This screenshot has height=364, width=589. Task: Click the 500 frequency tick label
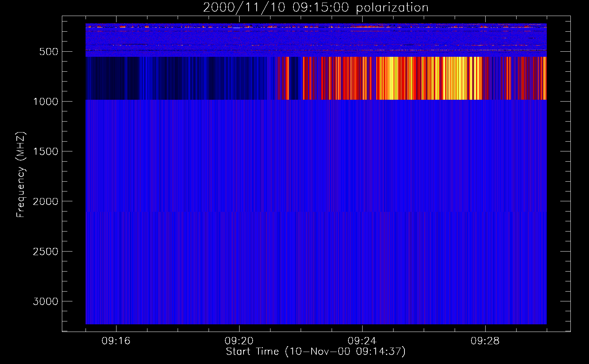coord(48,52)
